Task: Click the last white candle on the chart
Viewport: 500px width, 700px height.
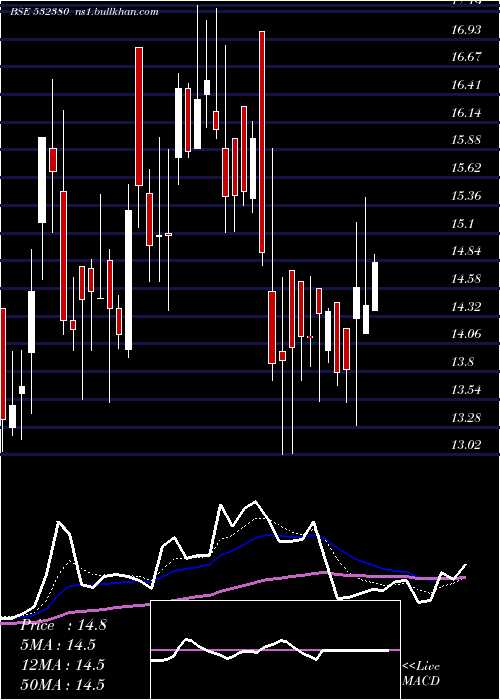Action: point(375,286)
